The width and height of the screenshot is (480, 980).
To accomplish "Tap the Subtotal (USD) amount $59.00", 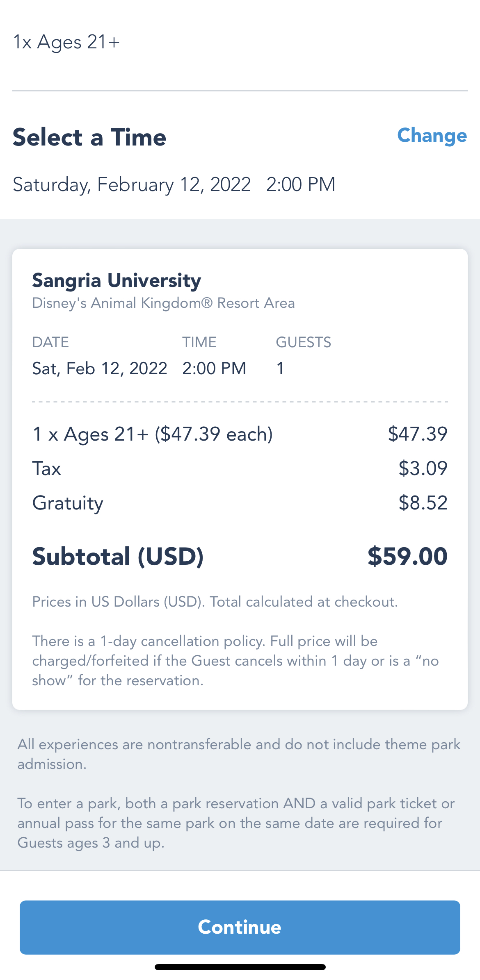I will click(407, 556).
